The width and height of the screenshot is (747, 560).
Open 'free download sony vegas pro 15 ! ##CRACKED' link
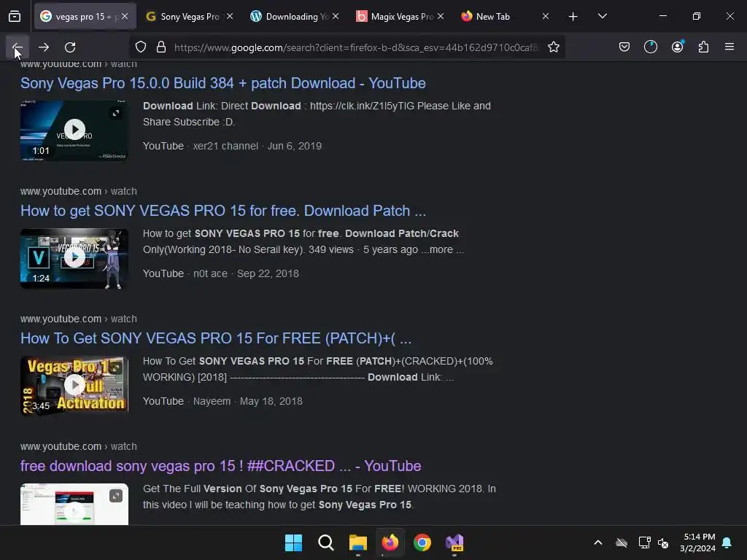220,466
